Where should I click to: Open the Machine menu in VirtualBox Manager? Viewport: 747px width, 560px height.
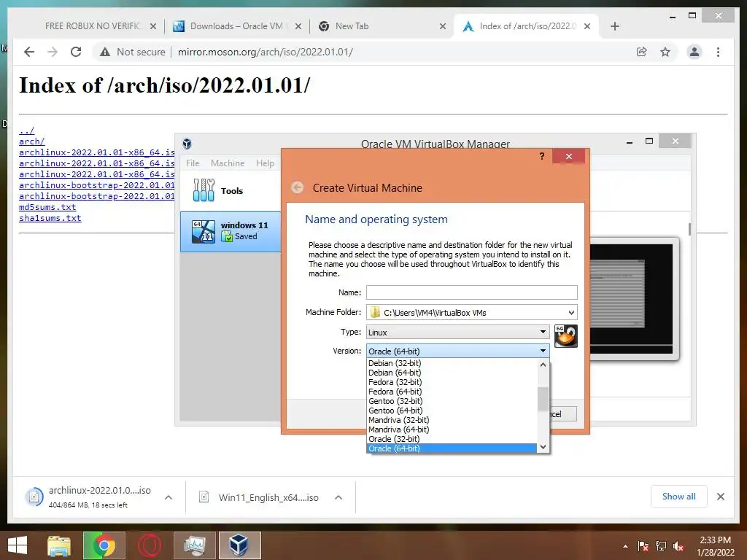228,163
